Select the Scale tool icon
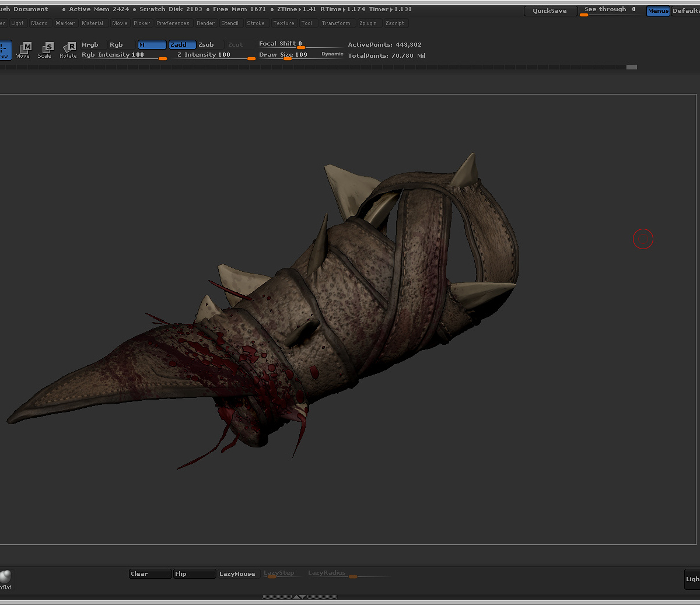 [45, 50]
